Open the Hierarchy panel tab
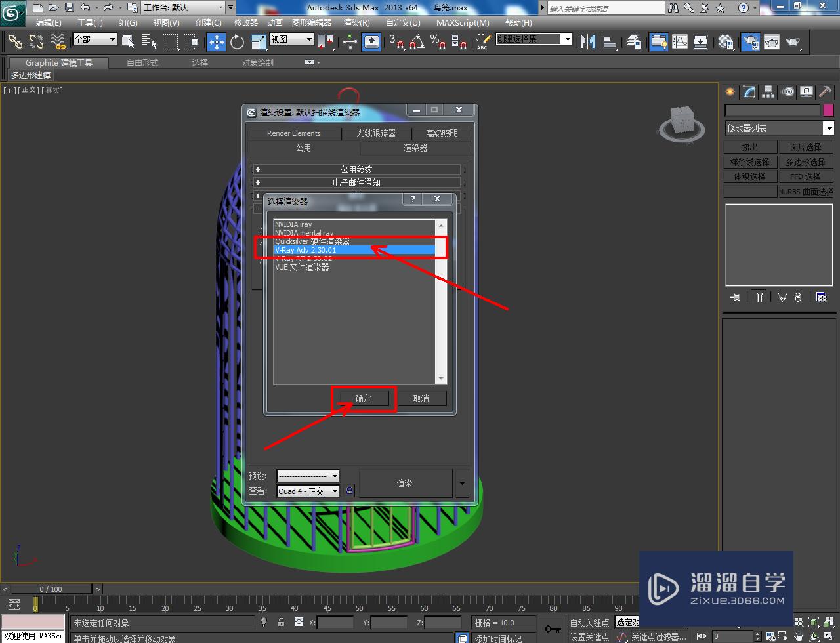Image resolution: width=840 pixels, height=643 pixels. coord(768,92)
